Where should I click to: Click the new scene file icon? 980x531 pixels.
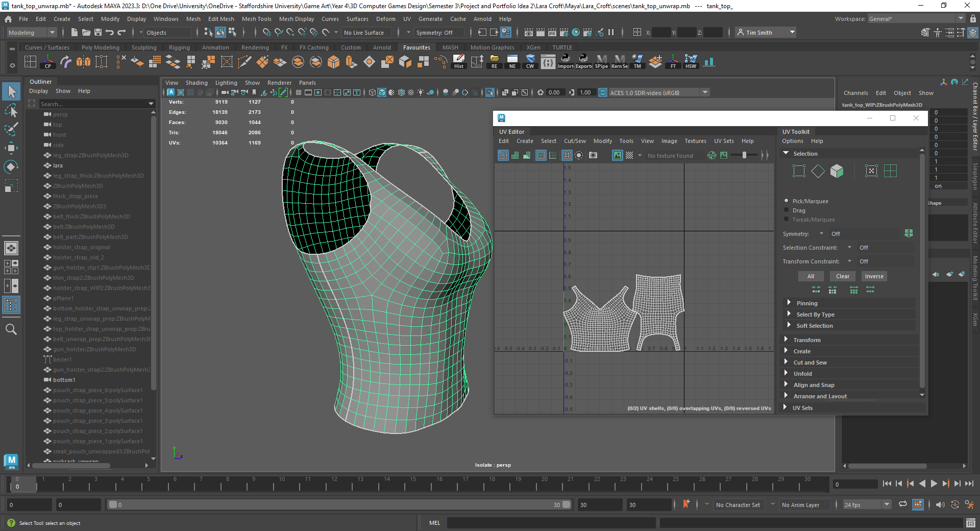coord(75,32)
